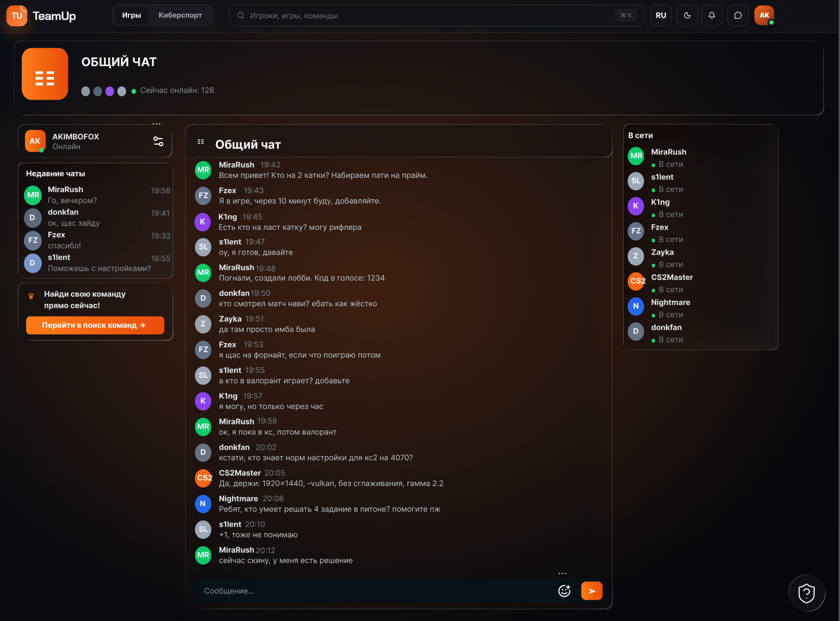Open notifications bell icon
The height and width of the screenshot is (621, 840).
pos(712,15)
